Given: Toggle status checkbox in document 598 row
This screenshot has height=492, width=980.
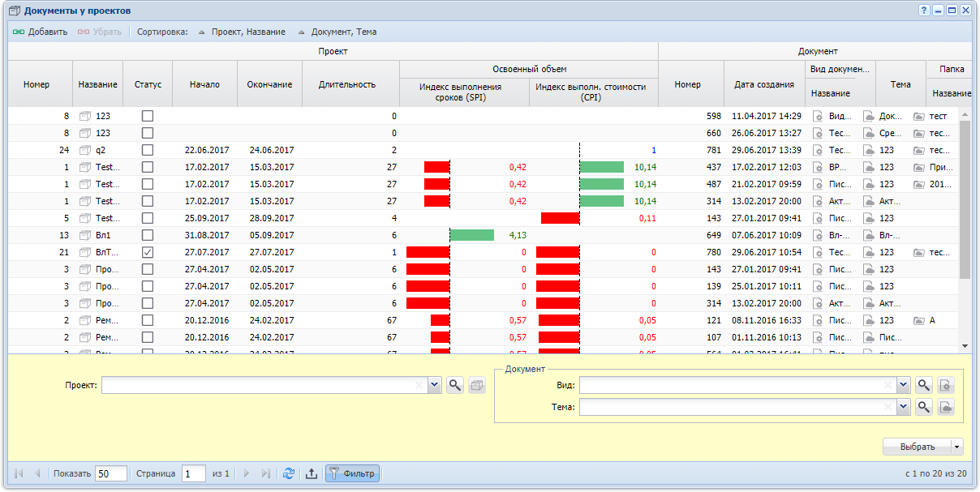Looking at the screenshot, I should (x=148, y=116).
